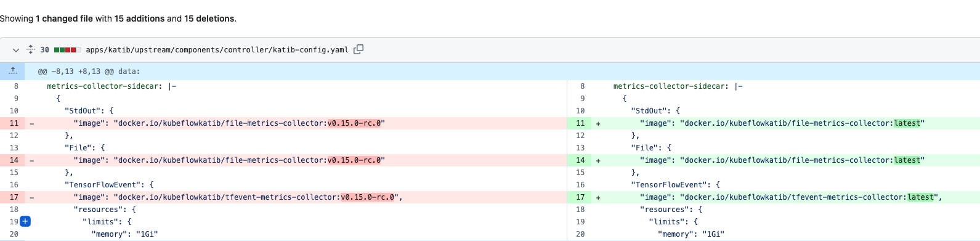Select left line number 11 of deleted row
The height and width of the screenshot is (241, 980).
coord(14,123)
